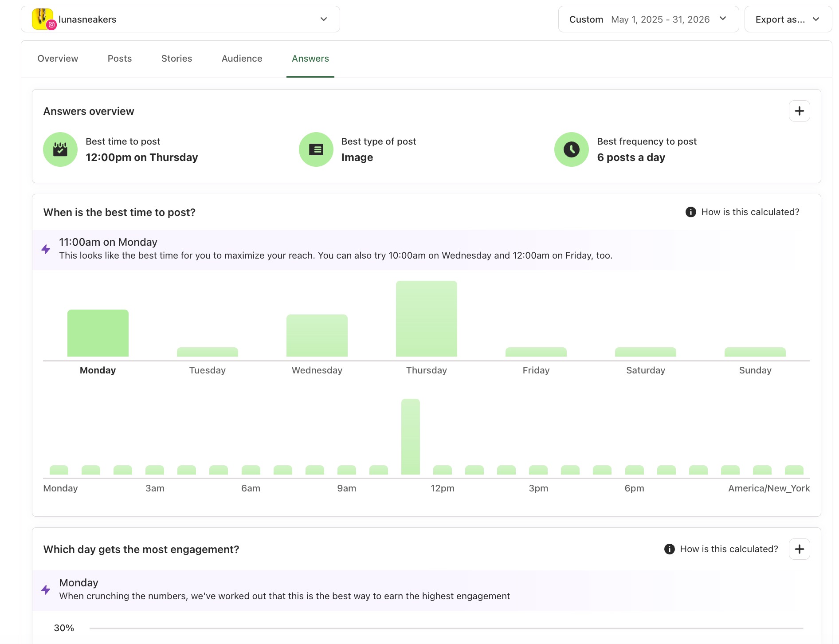Screen dimensions: 839x644
Task: Select the Saturday bar in day chart
Action: tap(646, 352)
